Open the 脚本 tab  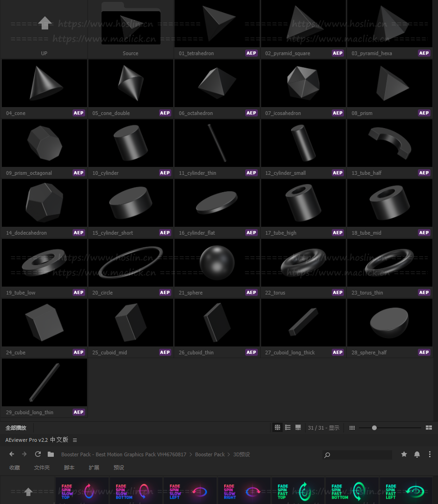tap(69, 468)
